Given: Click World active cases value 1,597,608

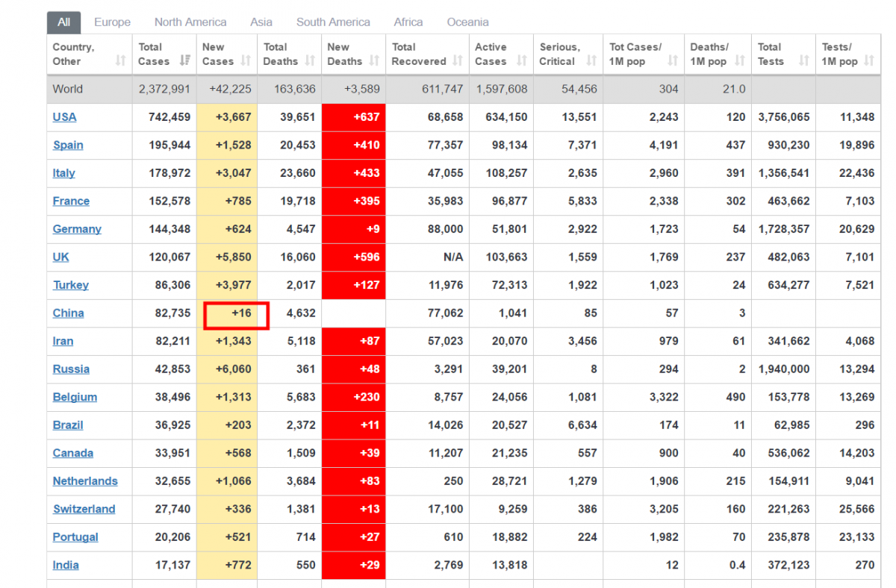Looking at the screenshot, I should (x=501, y=89).
